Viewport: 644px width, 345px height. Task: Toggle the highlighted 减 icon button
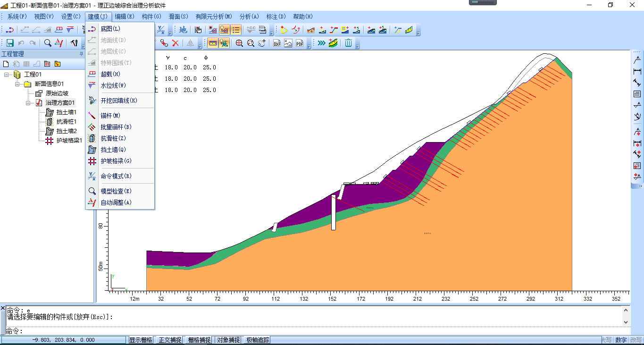224,43
